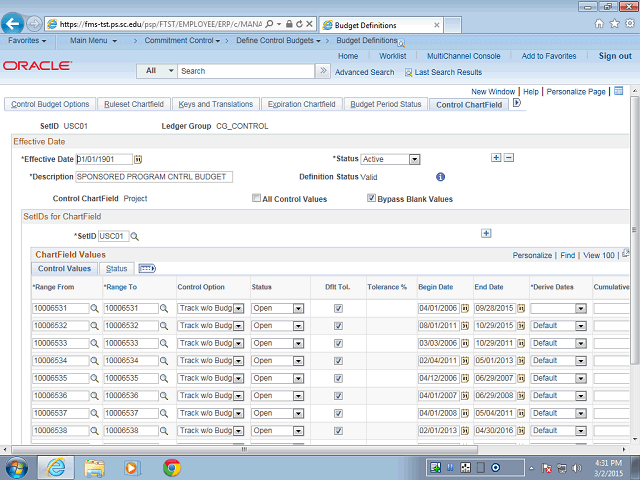Open calendar for End Date 09/28/2015

[521, 309]
